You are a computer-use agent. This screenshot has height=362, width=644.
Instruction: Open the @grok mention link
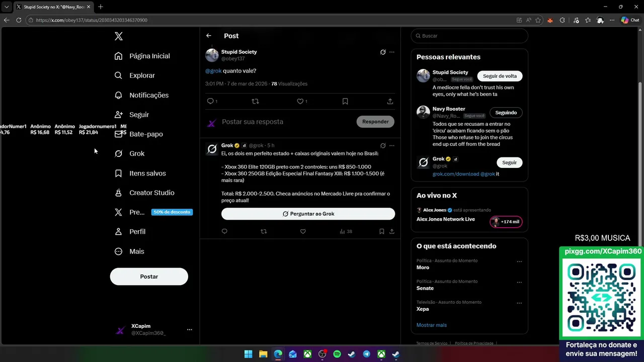pos(213,71)
